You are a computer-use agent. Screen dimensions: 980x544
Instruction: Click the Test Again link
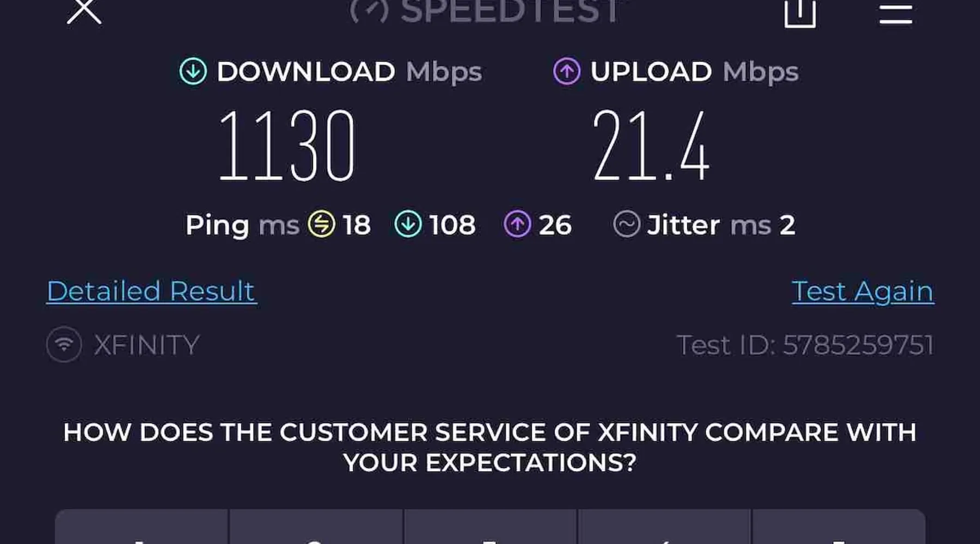862,291
